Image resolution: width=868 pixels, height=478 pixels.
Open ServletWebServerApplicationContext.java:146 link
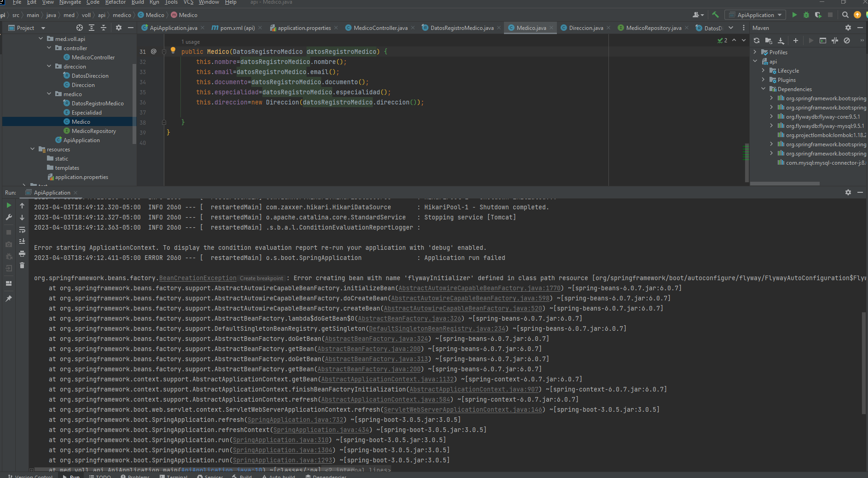tap(463, 409)
